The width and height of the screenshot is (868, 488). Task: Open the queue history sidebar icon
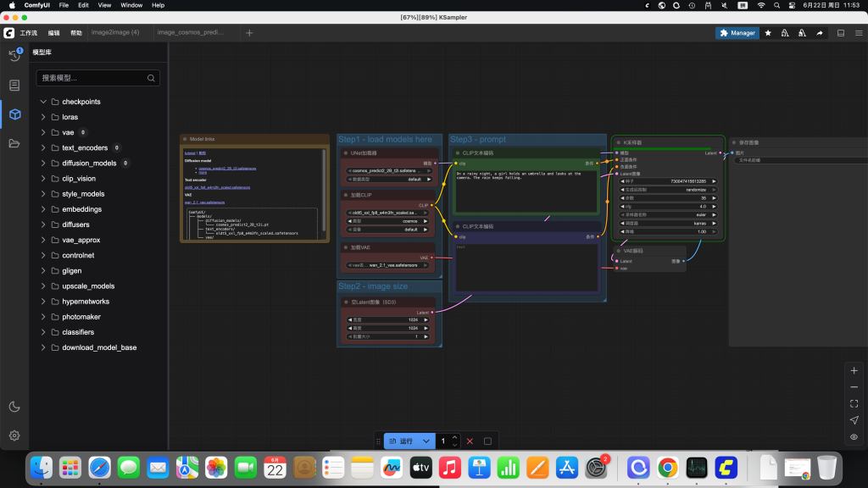point(14,55)
